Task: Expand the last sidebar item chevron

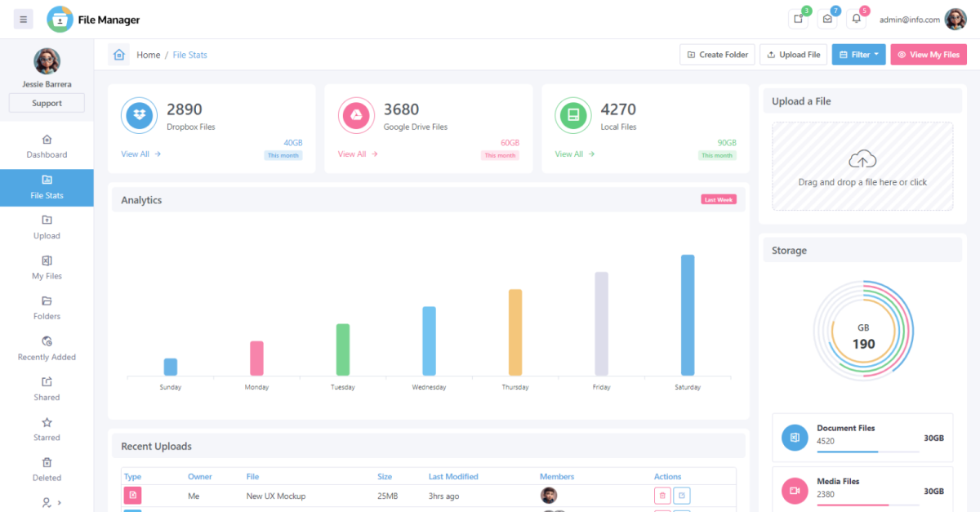Action: (59, 503)
